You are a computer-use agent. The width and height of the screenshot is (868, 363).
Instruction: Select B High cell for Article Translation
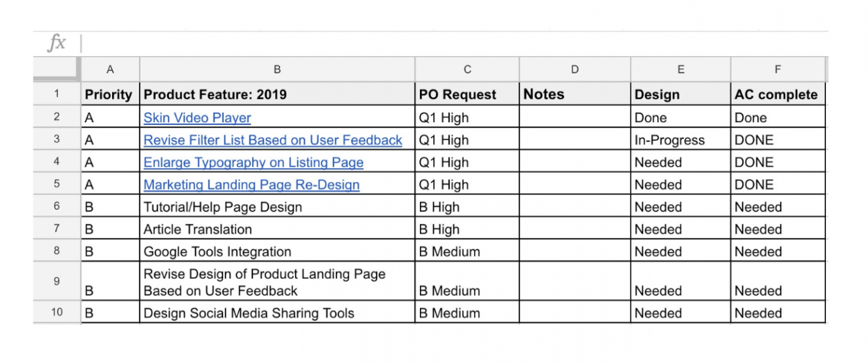pos(467,229)
